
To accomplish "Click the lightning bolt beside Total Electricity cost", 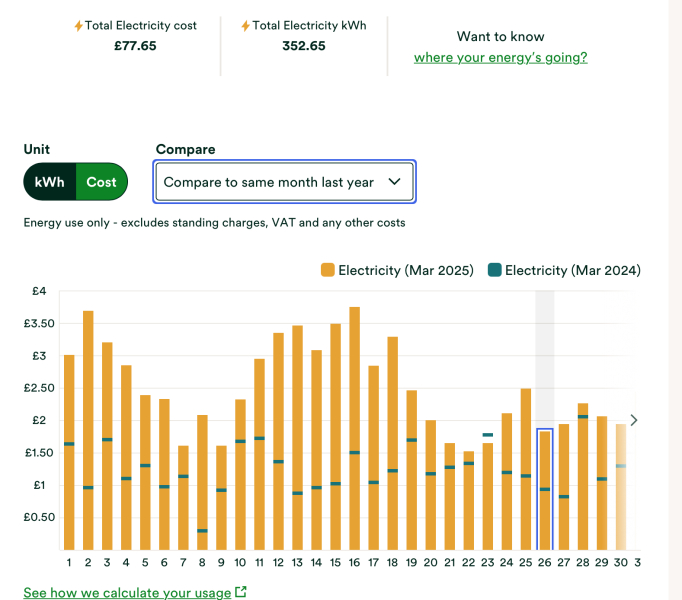I will [x=79, y=25].
